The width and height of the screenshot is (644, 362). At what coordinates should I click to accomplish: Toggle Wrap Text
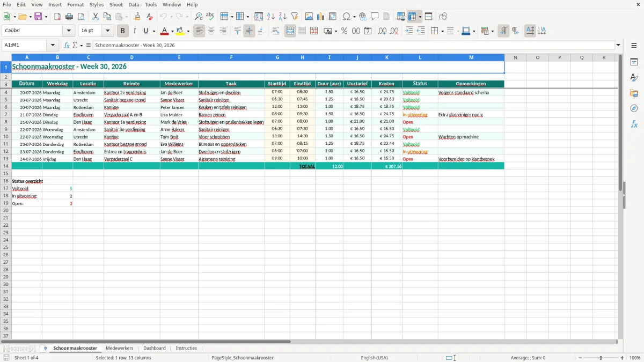[276, 31]
